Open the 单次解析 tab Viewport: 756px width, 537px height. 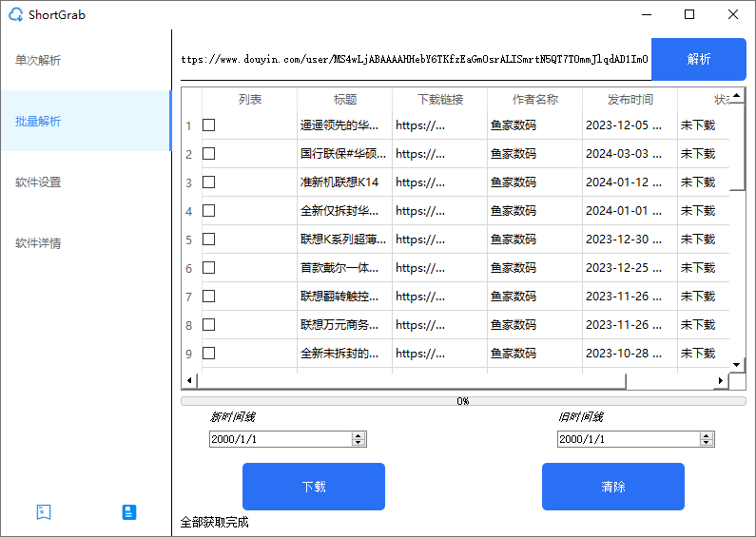tap(38, 61)
